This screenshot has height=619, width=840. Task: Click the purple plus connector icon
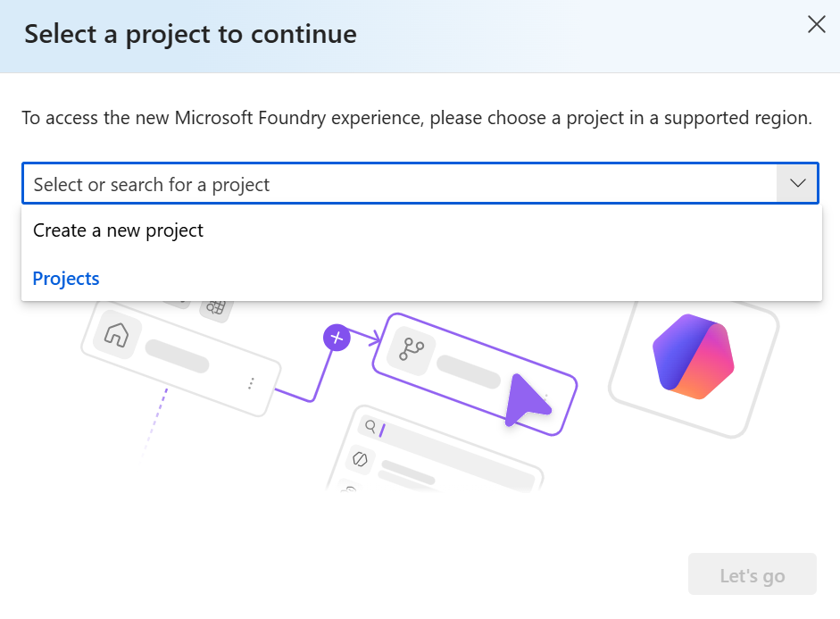(336, 339)
